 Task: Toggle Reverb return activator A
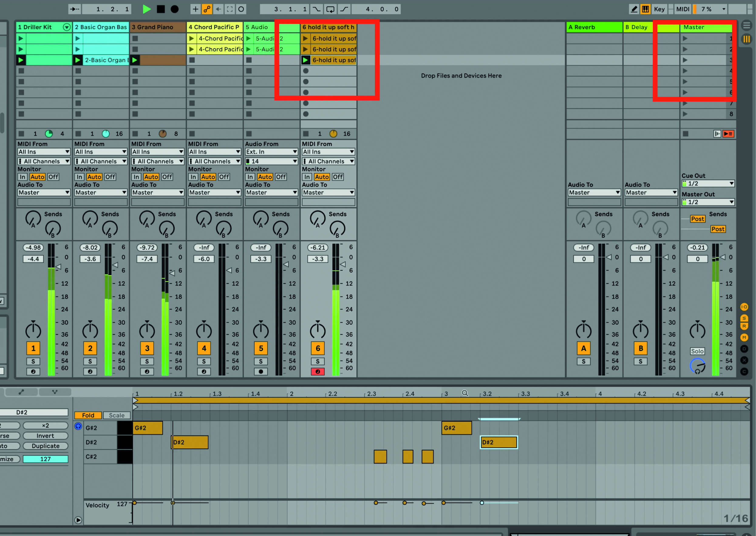[584, 348]
